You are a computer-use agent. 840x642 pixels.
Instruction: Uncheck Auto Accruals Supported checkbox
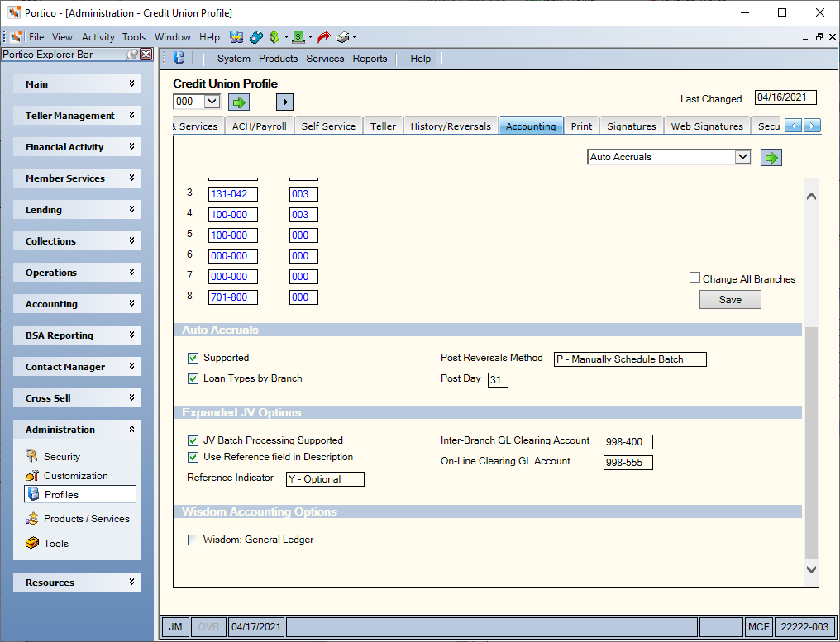tap(193, 358)
